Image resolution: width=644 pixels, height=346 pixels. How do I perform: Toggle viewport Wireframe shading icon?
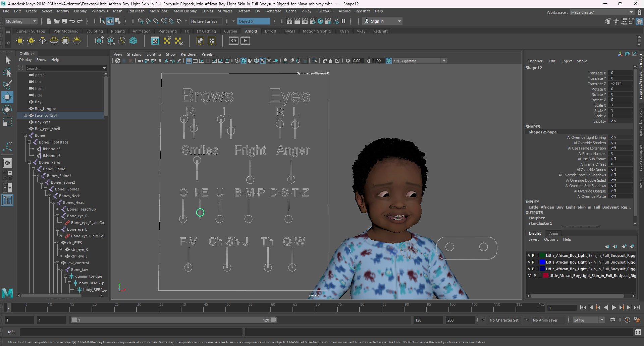(237, 61)
